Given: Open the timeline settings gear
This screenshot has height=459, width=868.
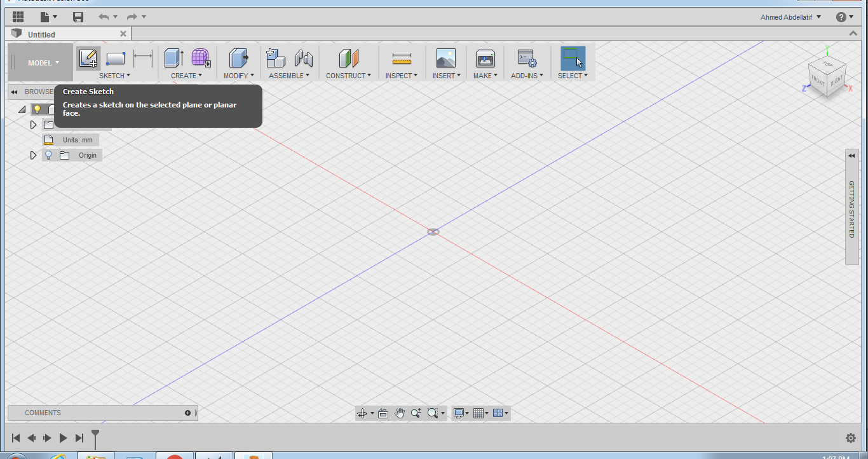Looking at the screenshot, I should pos(851,438).
